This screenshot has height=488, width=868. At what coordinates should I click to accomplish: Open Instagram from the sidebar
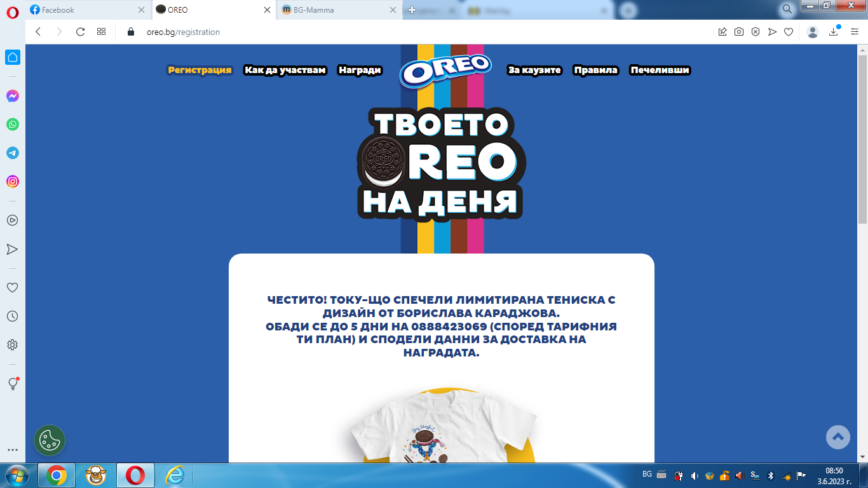pos(13,182)
